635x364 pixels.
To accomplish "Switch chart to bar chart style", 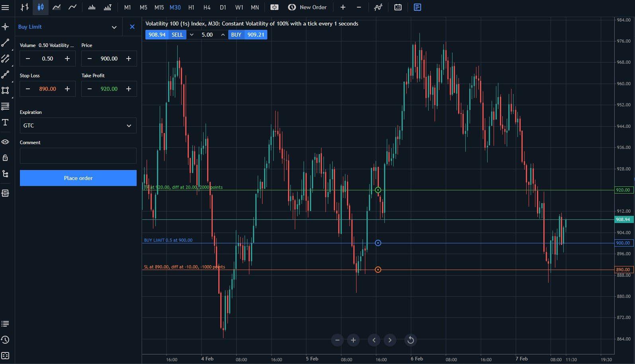I will click(x=25, y=7).
